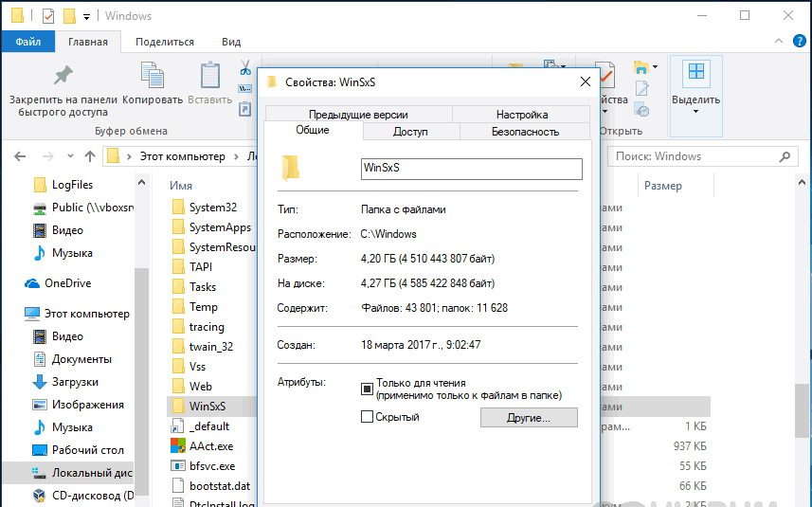Viewport: 812px width, 507px height.
Task: Open the recent locations dropdown arrow
Action: coord(70,155)
